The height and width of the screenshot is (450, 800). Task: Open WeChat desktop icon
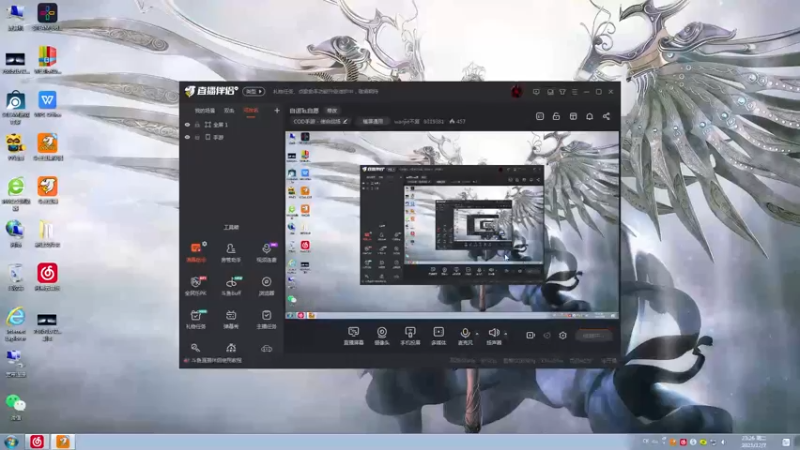coord(16,407)
